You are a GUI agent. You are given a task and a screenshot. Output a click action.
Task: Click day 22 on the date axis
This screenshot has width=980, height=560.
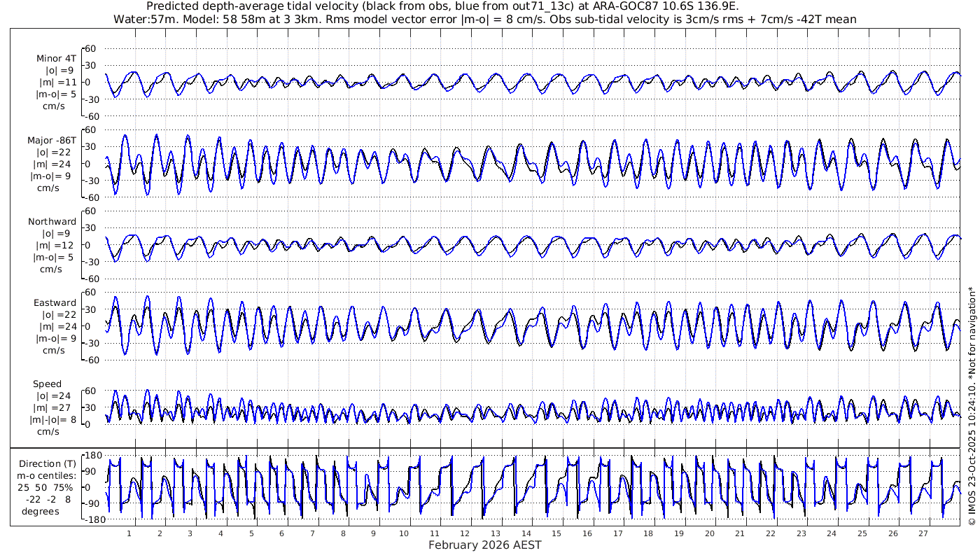[770, 533]
